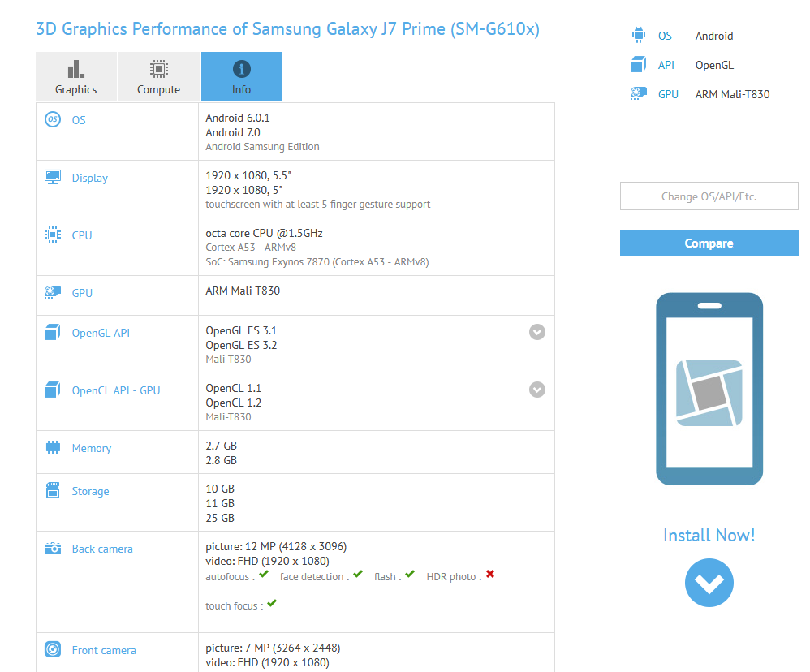Click 'ARM Mali-T830' in the GPU table row
810x672 pixels.
243,291
